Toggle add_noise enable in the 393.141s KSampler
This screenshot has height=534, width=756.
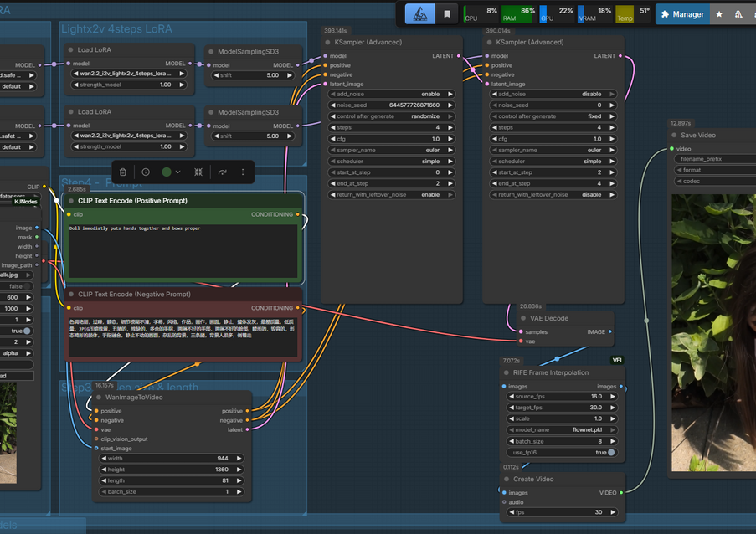[x=391, y=94]
